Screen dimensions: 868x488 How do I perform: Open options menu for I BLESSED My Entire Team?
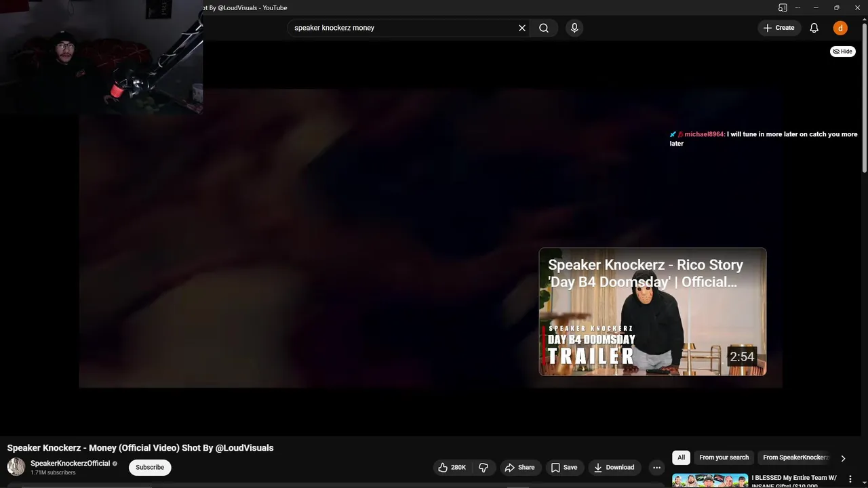[x=850, y=479]
